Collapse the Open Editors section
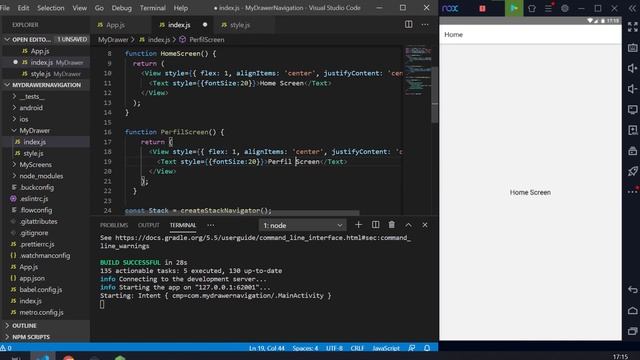Image resolution: width=640 pixels, height=360 pixels. pyautogui.click(x=7, y=40)
